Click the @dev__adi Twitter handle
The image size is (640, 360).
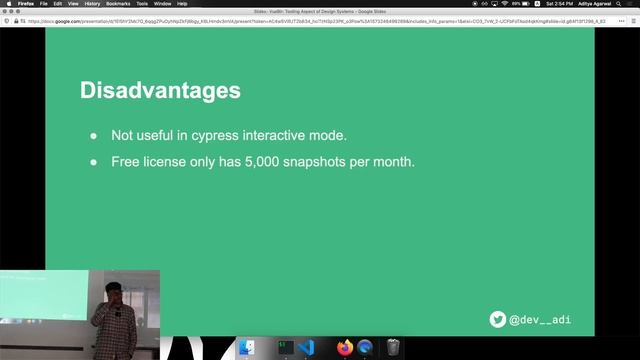pos(540,320)
